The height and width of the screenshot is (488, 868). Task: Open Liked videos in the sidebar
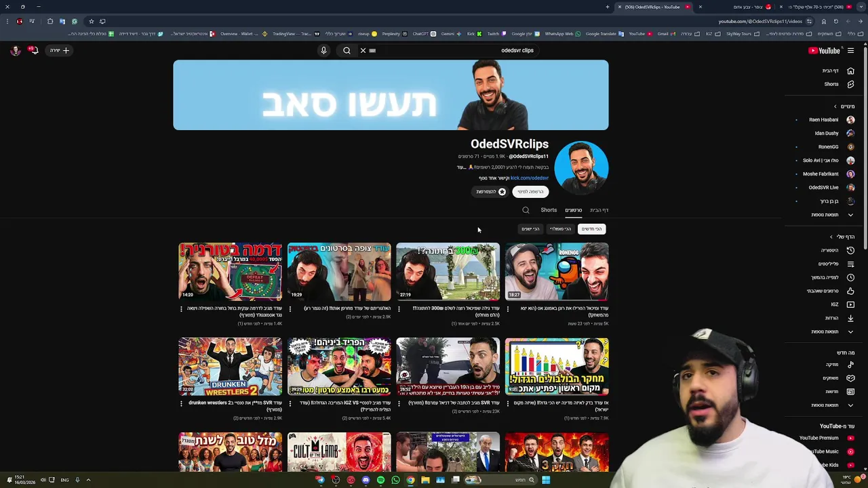click(x=830, y=291)
